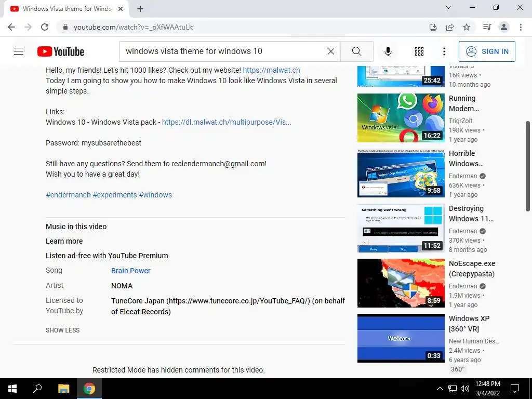
Task: Open the https://malwat.ch link
Action: click(271, 70)
